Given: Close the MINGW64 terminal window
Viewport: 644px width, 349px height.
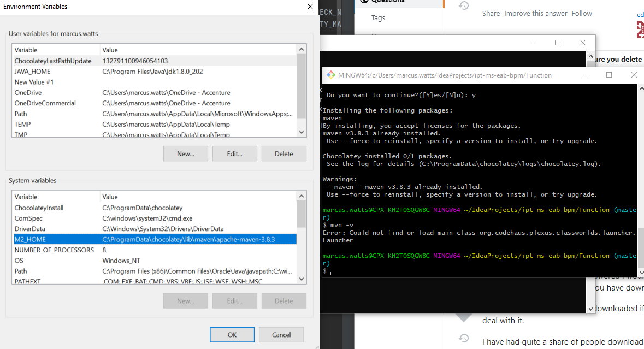Looking at the screenshot, I should (634, 75).
